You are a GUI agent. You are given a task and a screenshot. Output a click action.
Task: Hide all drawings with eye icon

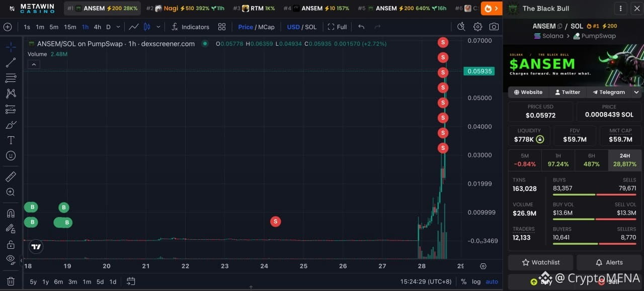click(x=11, y=259)
